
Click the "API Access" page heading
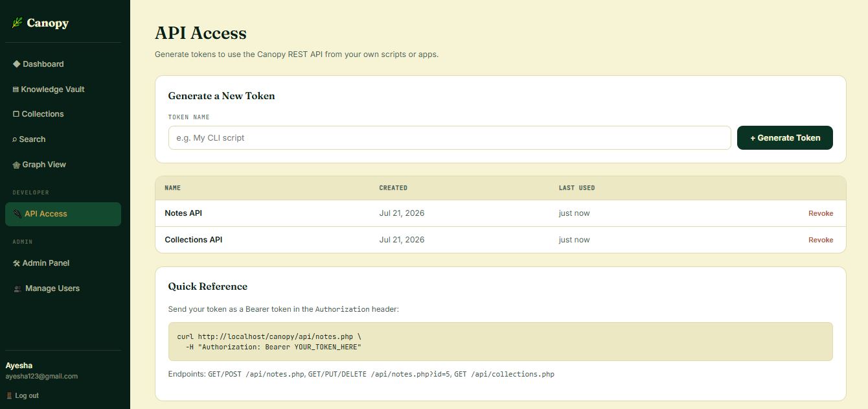201,33
